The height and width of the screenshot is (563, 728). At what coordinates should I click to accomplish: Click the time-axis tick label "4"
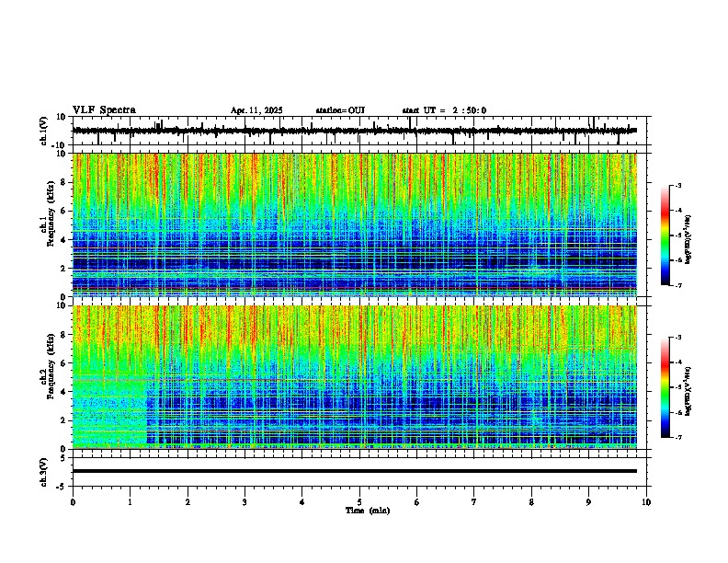point(302,502)
